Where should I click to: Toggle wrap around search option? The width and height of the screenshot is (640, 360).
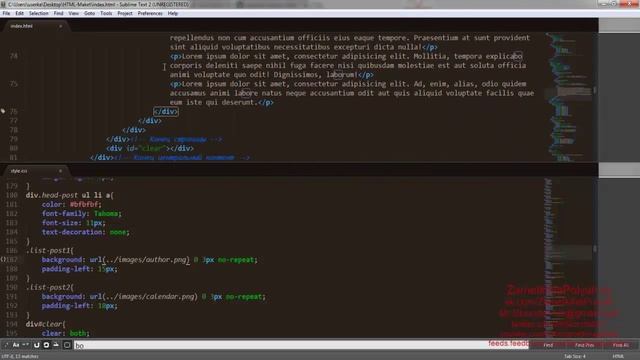(x=46, y=345)
